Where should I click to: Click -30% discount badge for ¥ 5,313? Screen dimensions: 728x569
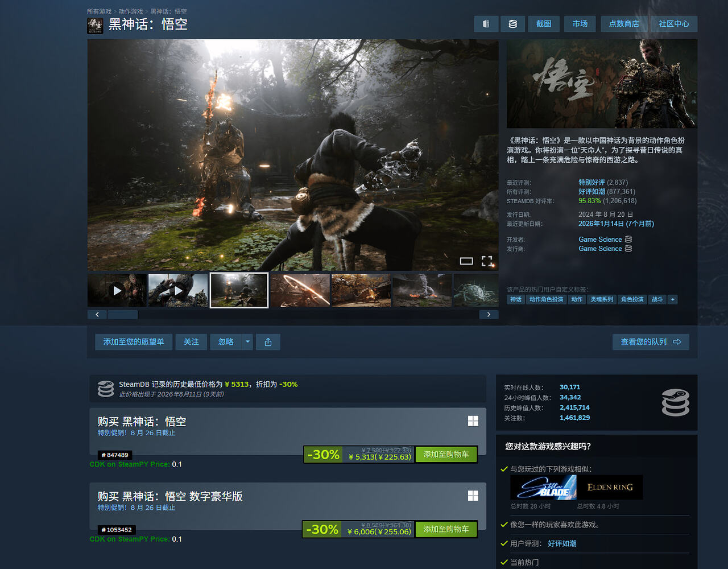323,455
